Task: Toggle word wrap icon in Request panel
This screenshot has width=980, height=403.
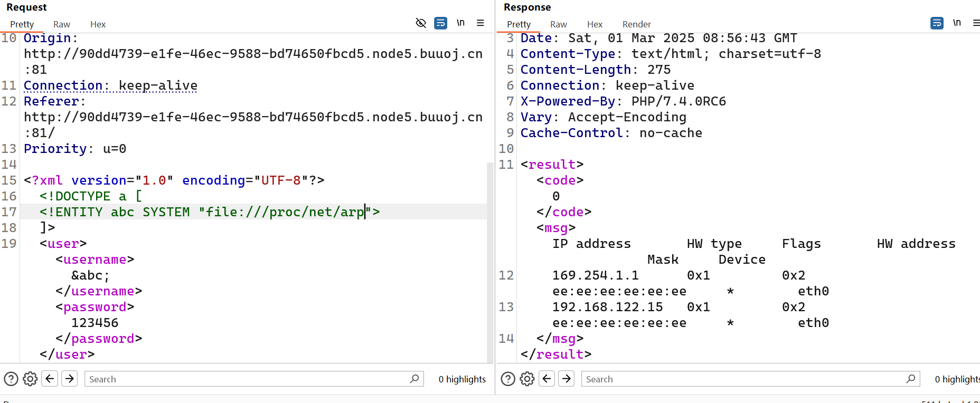Action: (440, 23)
